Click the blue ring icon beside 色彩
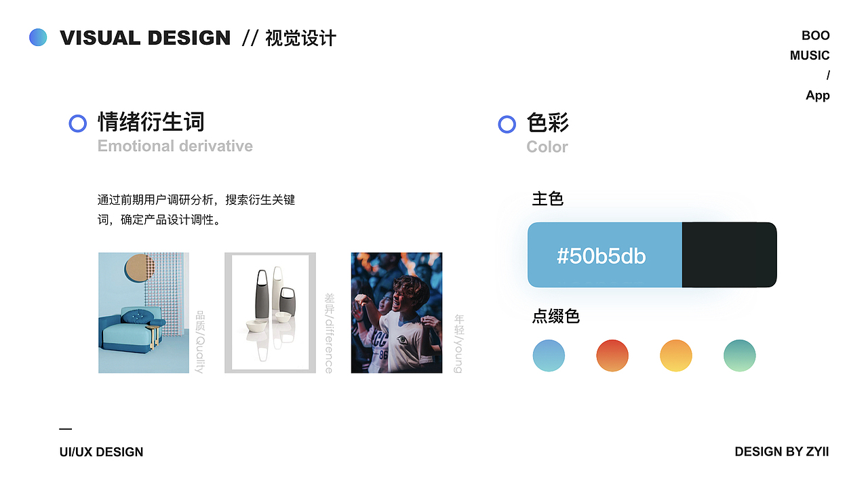Image resolution: width=868 pixels, height=488 pixels. (507, 124)
